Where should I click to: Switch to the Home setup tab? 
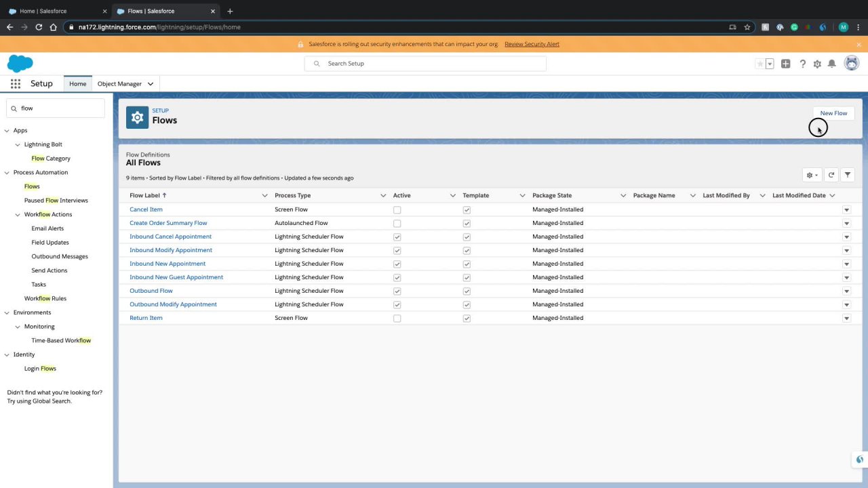[x=77, y=83]
